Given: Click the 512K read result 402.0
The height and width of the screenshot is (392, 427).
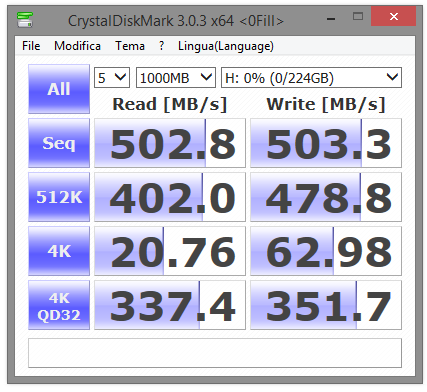Looking at the screenshot, I should coord(170,197).
